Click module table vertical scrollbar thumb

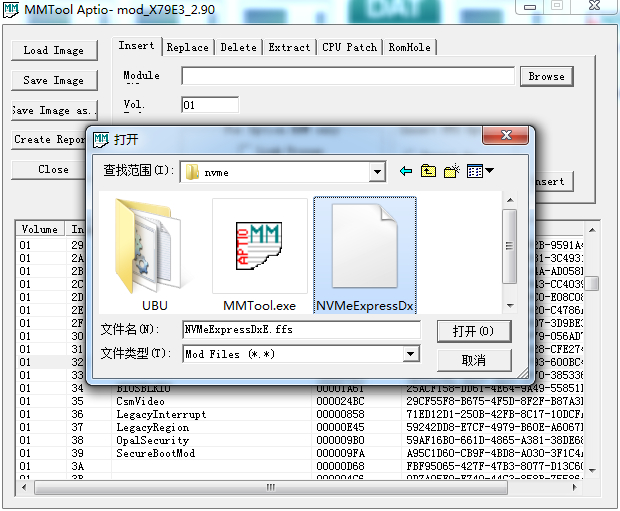click(592, 284)
